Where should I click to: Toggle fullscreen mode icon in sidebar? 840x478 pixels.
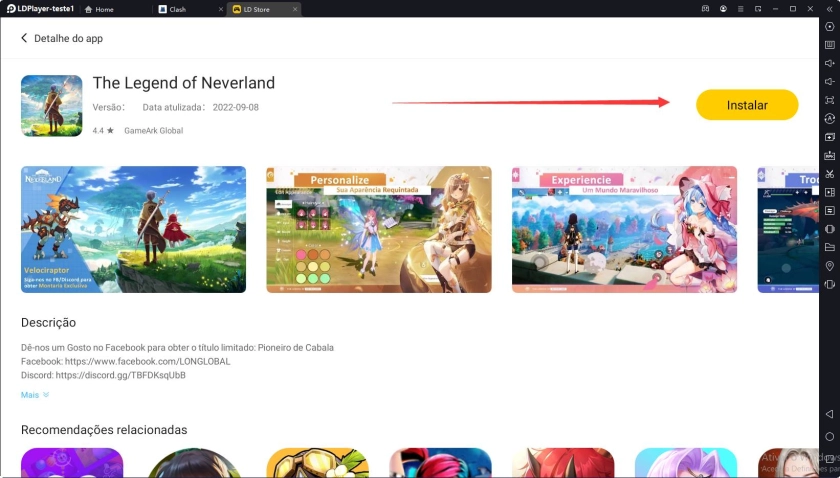[x=830, y=100]
